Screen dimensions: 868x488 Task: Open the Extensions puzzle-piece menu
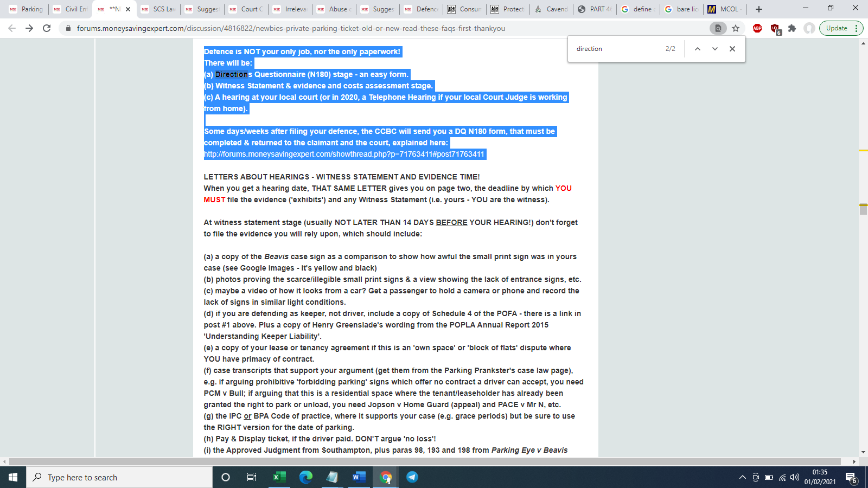792,28
